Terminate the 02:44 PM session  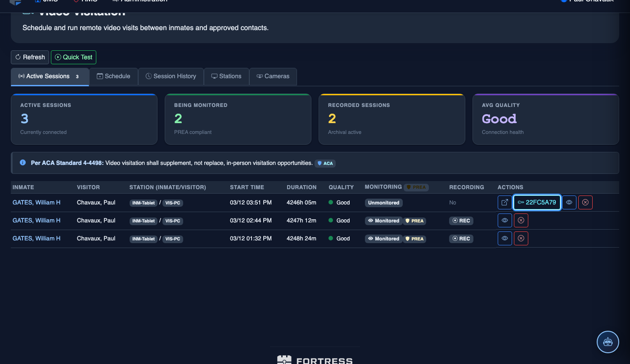pos(521,221)
